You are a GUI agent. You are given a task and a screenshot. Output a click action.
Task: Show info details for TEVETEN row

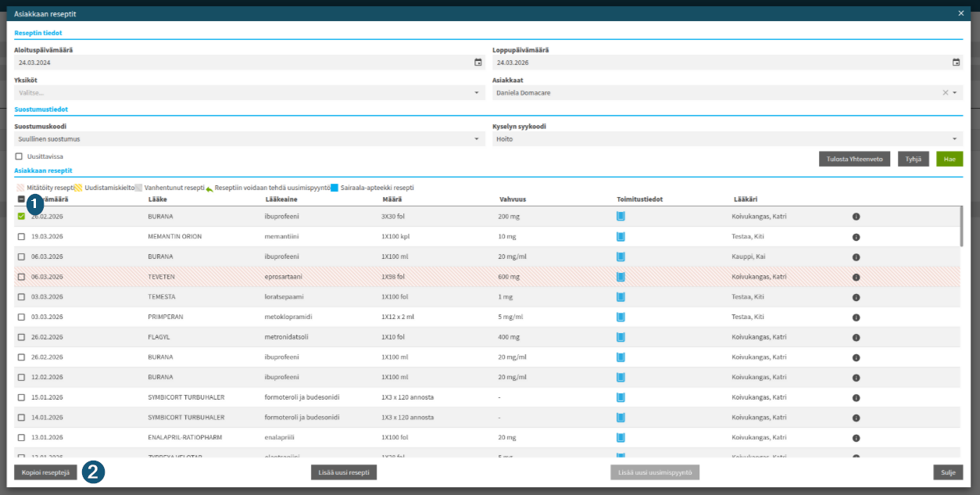[x=856, y=277]
